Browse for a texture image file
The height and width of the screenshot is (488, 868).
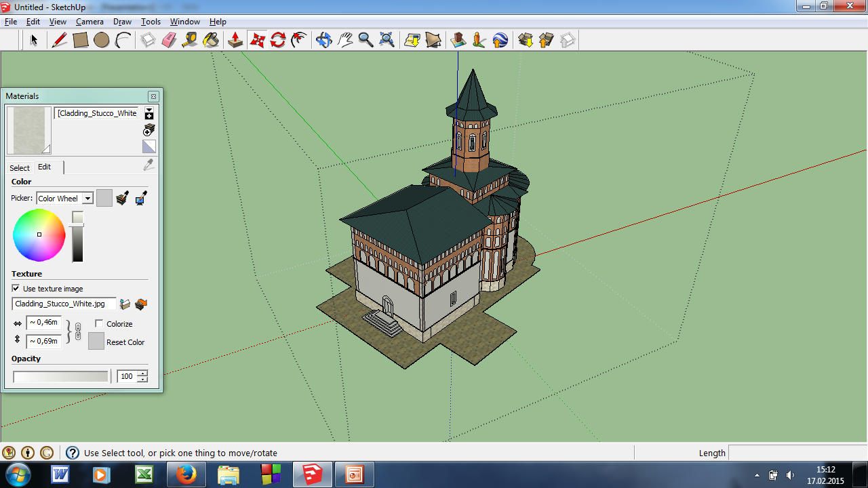click(125, 304)
